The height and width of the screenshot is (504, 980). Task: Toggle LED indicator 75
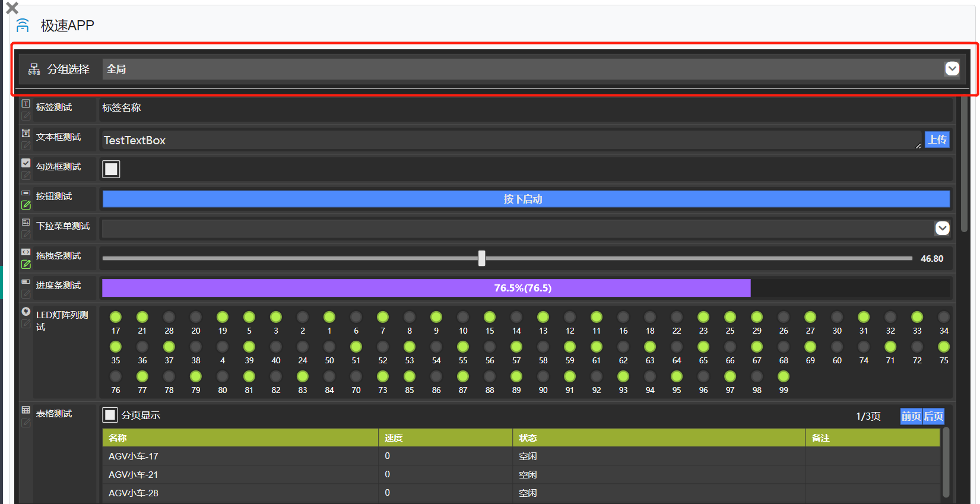point(944,347)
